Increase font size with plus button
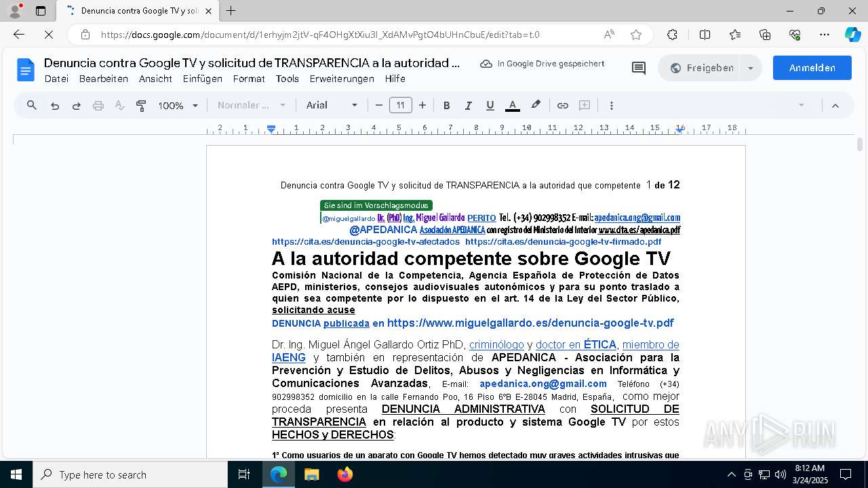The image size is (868, 488). [422, 105]
